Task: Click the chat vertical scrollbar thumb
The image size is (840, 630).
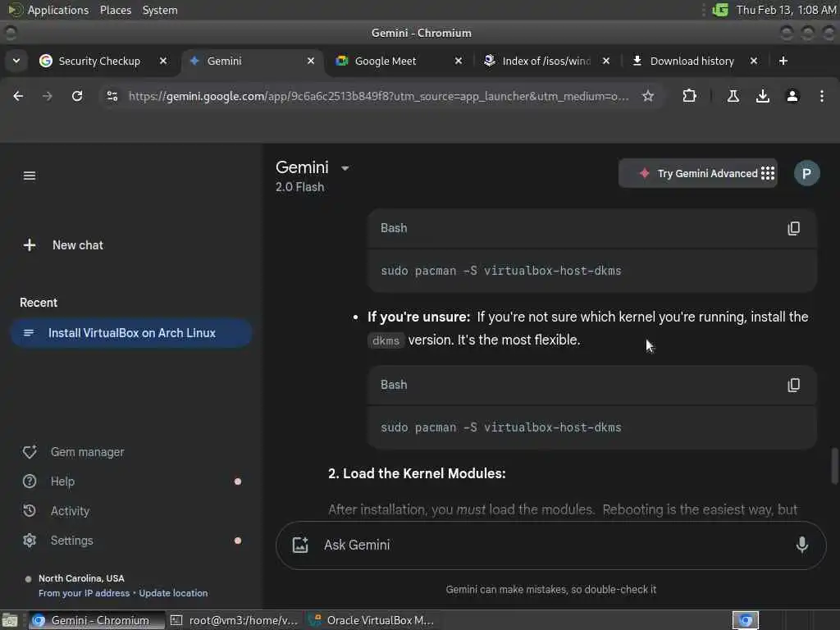Action: point(833,466)
